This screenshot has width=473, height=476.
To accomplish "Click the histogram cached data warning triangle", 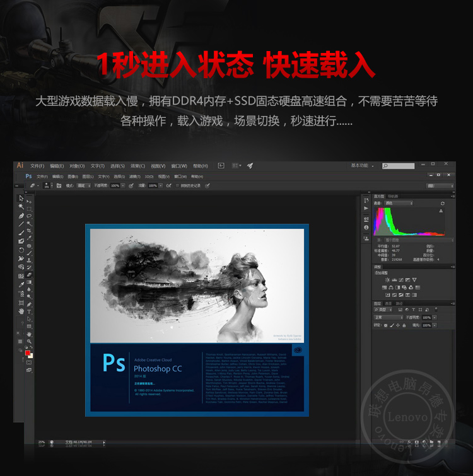I will pos(441,211).
